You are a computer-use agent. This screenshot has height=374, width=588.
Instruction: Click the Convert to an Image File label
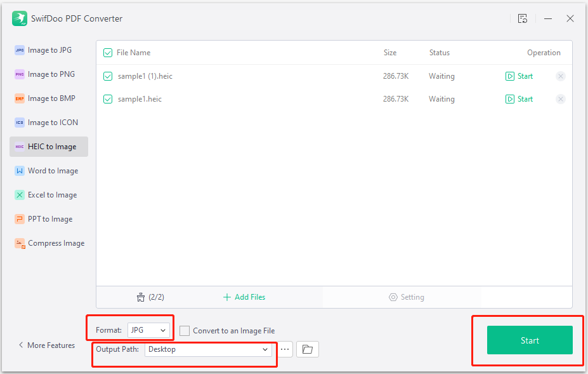tap(233, 331)
